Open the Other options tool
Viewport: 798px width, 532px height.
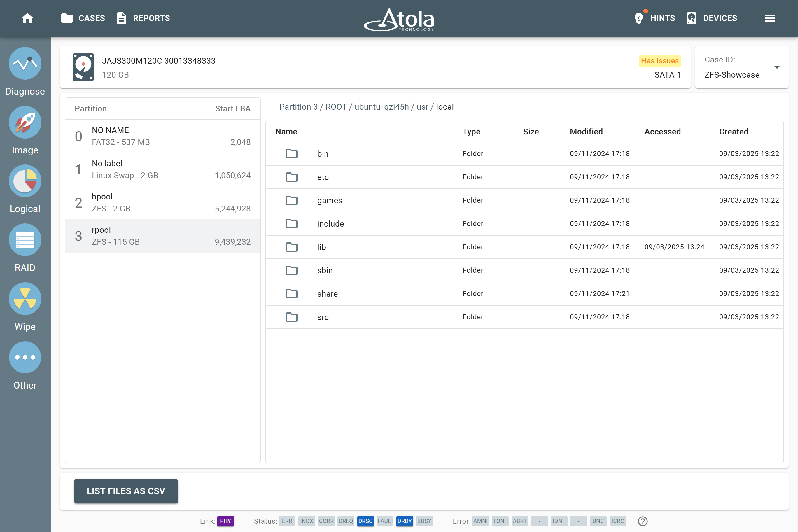(x=25, y=357)
